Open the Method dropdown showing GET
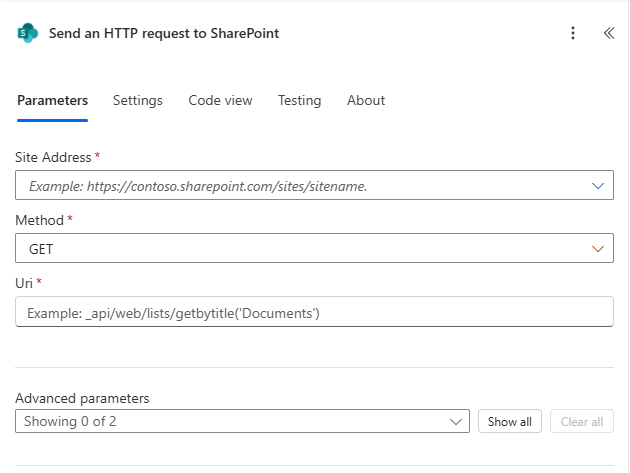 [x=300, y=249]
